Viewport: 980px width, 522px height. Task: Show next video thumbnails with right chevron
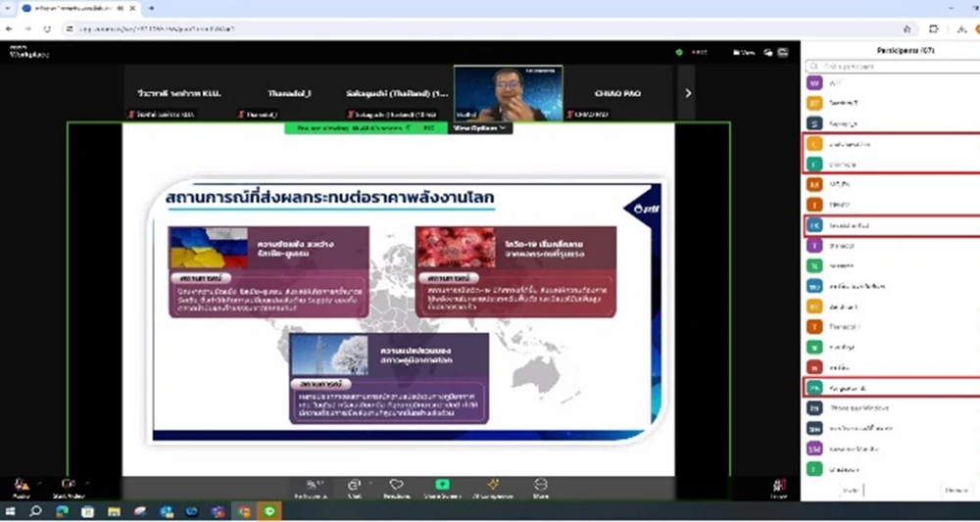pyautogui.click(x=688, y=93)
